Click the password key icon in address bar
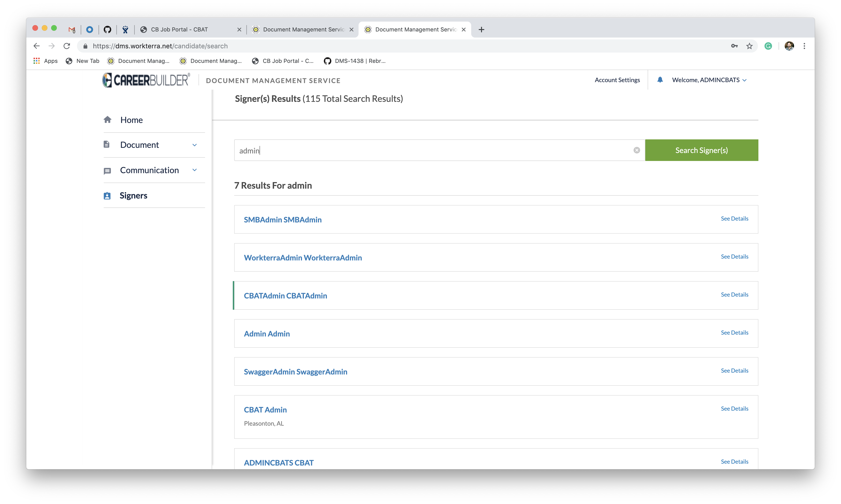 coord(734,46)
